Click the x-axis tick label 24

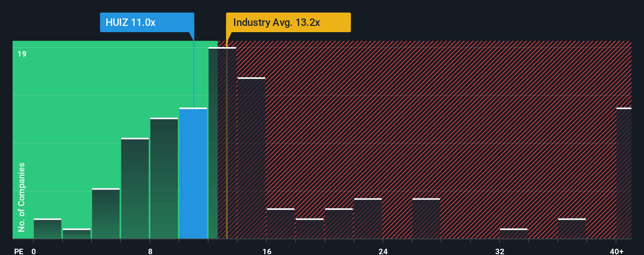[x=383, y=251]
